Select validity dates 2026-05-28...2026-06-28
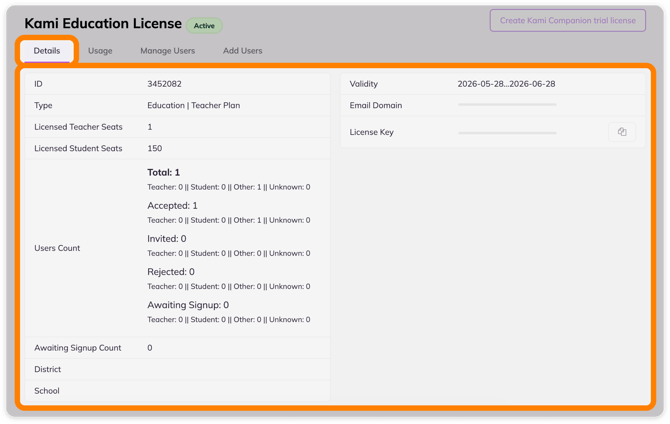The image size is (670, 424). pyautogui.click(x=506, y=84)
